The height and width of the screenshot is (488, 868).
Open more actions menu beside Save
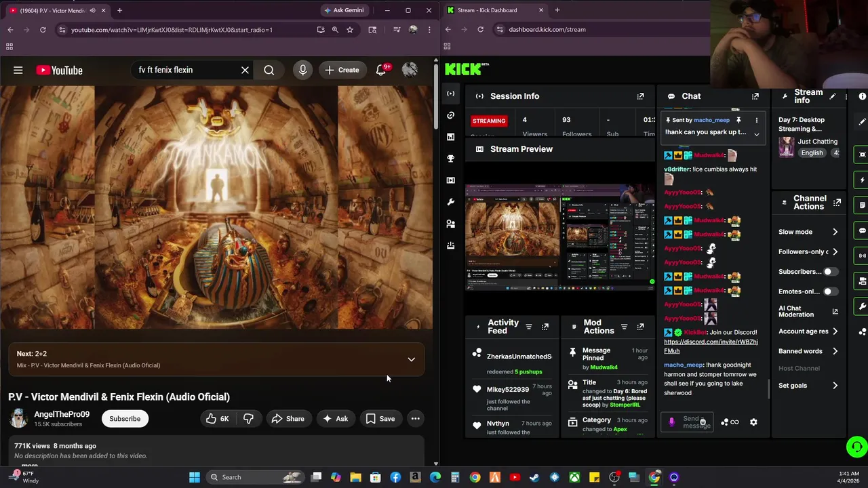tap(415, 419)
